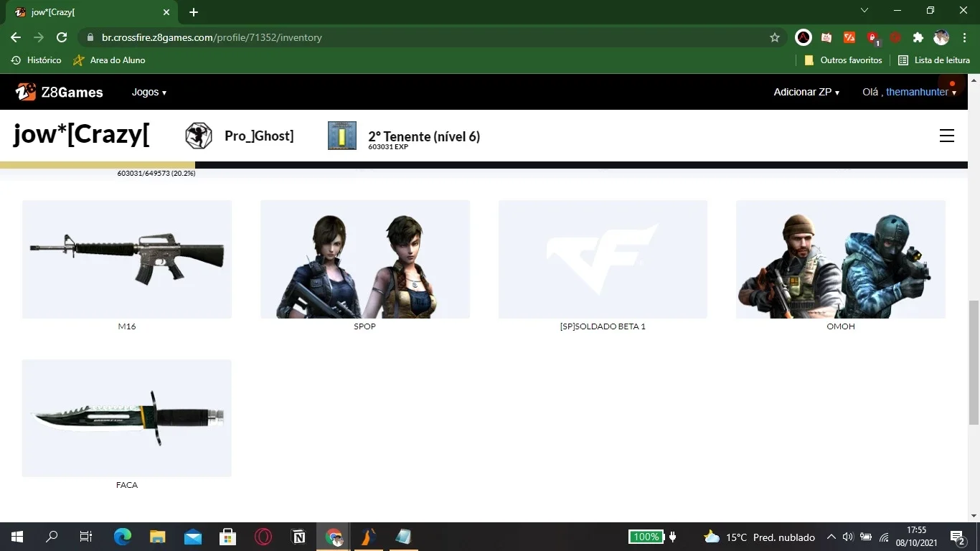
Task: Click the Chrome taskbar icon
Action: tap(334, 537)
